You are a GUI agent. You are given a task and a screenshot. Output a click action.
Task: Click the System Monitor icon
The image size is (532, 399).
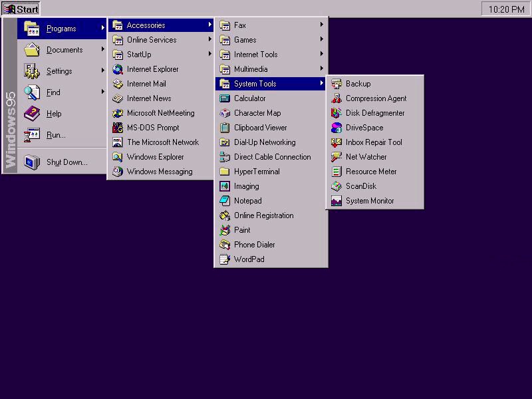click(x=336, y=201)
